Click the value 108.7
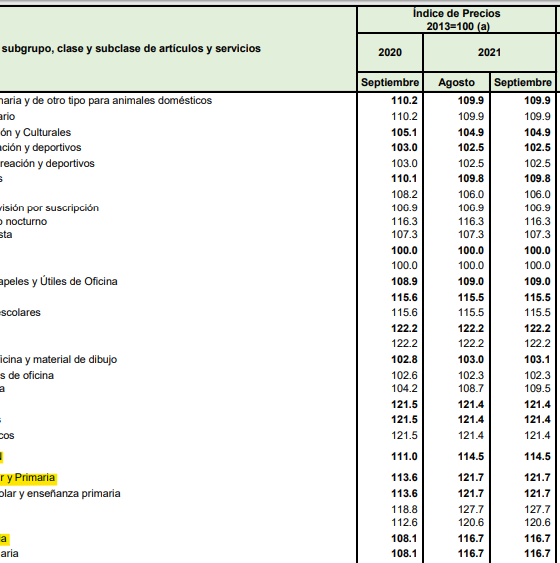 471,388
